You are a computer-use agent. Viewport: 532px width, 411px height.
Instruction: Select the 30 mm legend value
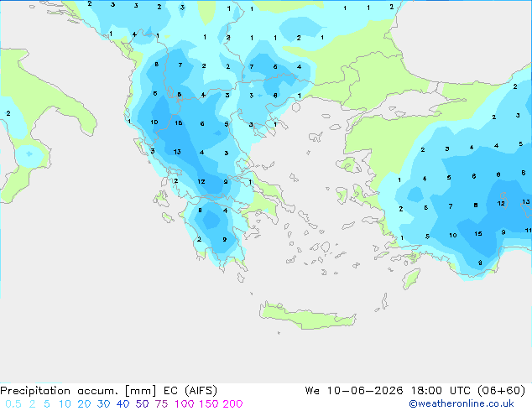pos(103,404)
